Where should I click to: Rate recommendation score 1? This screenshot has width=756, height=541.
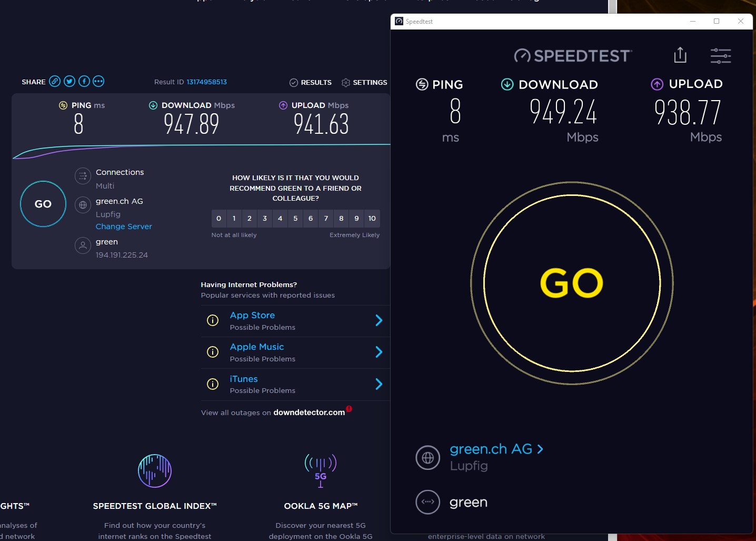tap(234, 219)
